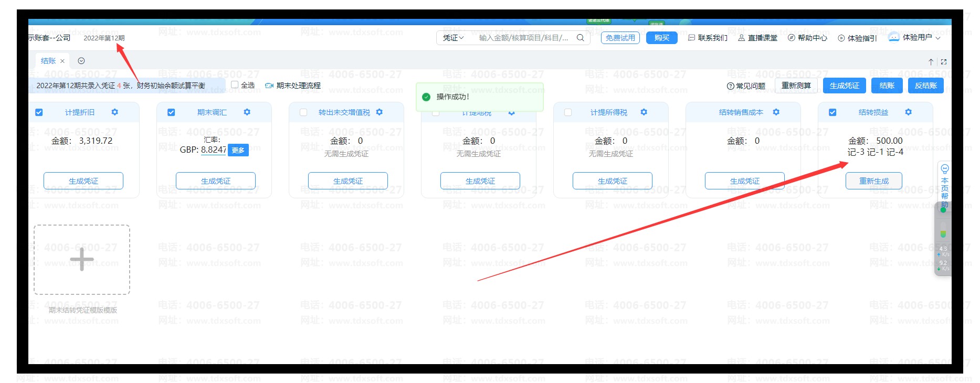Click gear icon on 转出未交增值税 card
The height and width of the screenshot is (383, 980).
(x=380, y=112)
